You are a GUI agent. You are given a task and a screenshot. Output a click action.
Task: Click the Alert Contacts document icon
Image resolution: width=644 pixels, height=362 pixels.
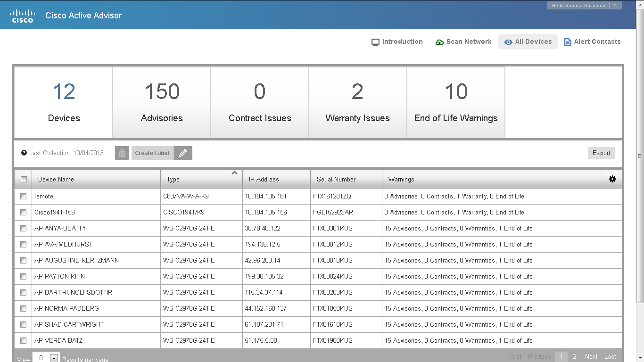[x=568, y=42]
